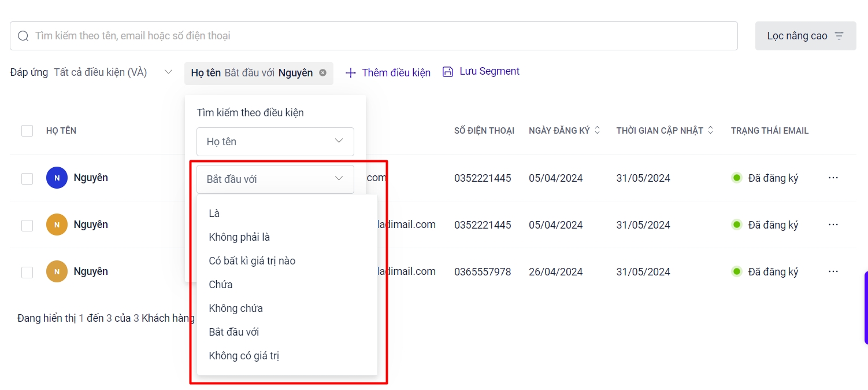Screen dimensions: 868x390
Task: Choose the Chứa option from list
Action: pos(221,285)
